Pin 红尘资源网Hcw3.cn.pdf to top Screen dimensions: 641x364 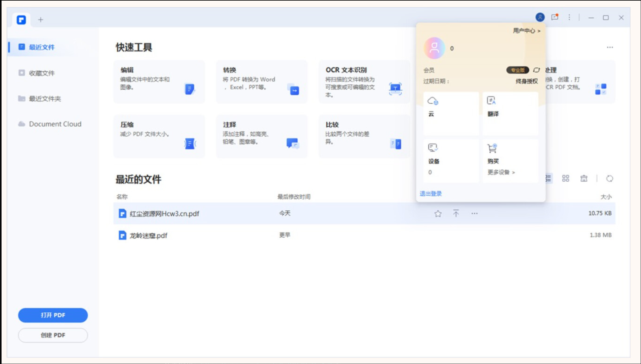click(456, 213)
